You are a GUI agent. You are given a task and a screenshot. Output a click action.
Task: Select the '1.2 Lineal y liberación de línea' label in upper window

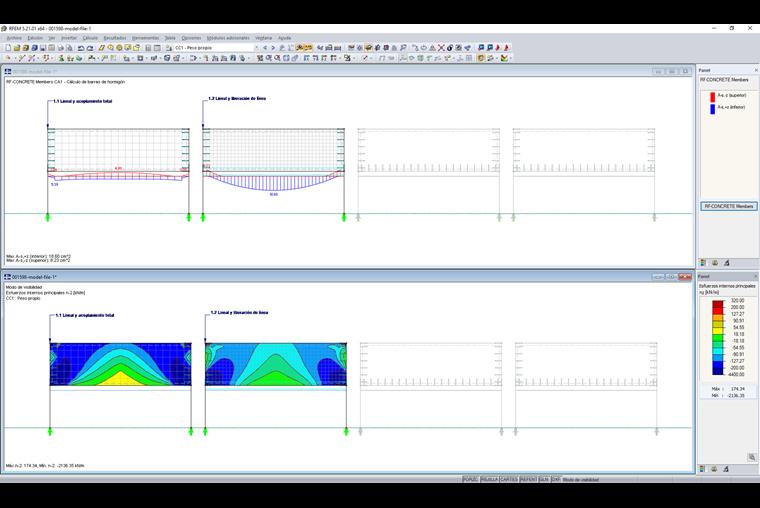pos(237,98)
